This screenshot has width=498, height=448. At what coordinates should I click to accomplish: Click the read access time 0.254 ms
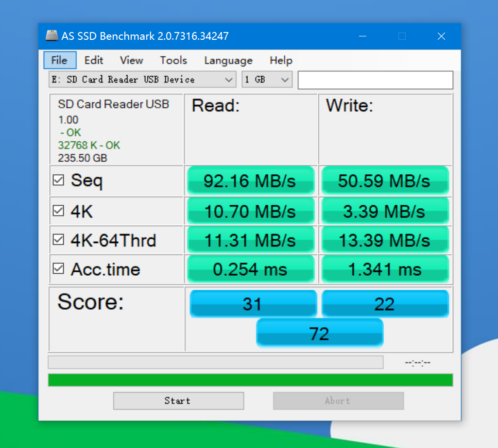click(x=251, y=269)
